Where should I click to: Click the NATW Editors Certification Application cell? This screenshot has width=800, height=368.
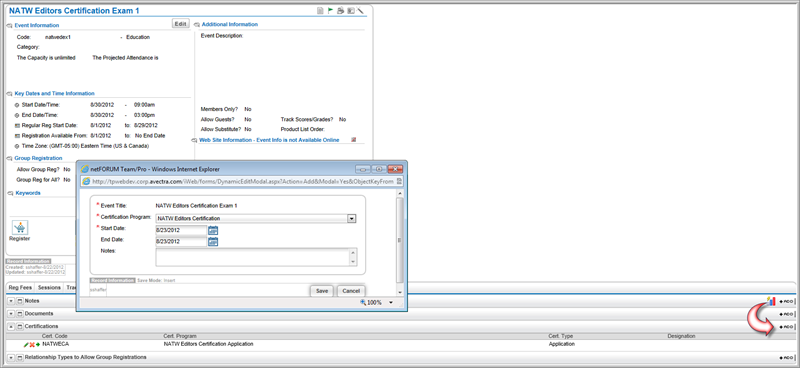[208, 345]
